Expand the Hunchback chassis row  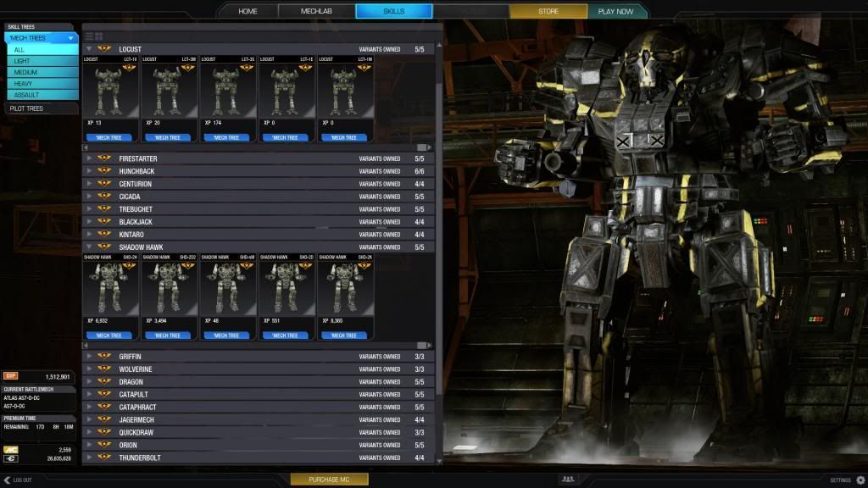pyautogui.click(x=89, y=171)
